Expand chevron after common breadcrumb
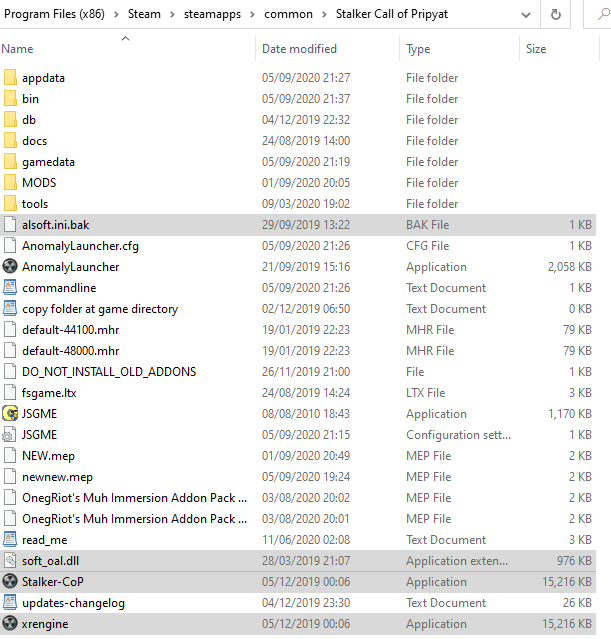Image resolution: width=611 pixels, height=639 pixels. coord(324,15)
